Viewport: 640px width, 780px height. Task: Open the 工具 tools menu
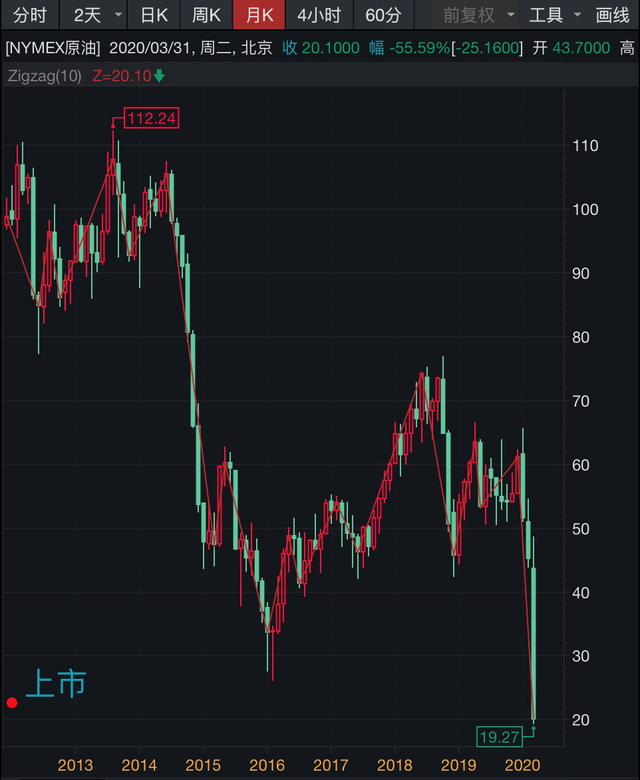tap(546, 15)
